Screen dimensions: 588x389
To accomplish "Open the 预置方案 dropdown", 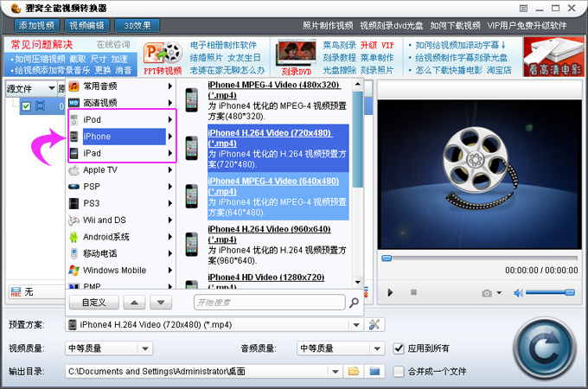I will pyautogui.click(x=356, y=325).
